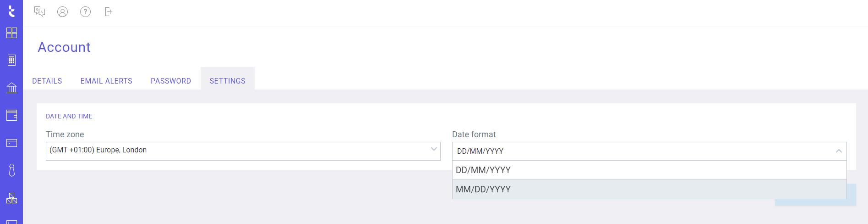868x224 pixels.
Task: Open help via question mark icon
Action: [x=85, y=11]
